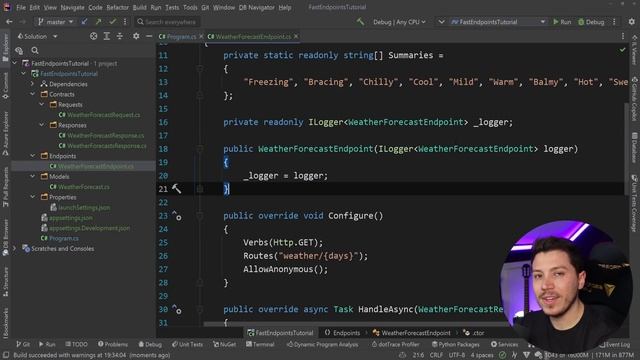Click the back navigation arrow
Image resolution: width=640 pixels, height=360 pixels.
click(x=9, y=22)
